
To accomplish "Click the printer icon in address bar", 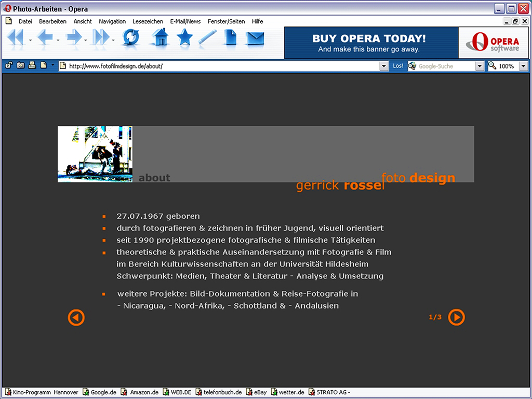I will 32,65.
